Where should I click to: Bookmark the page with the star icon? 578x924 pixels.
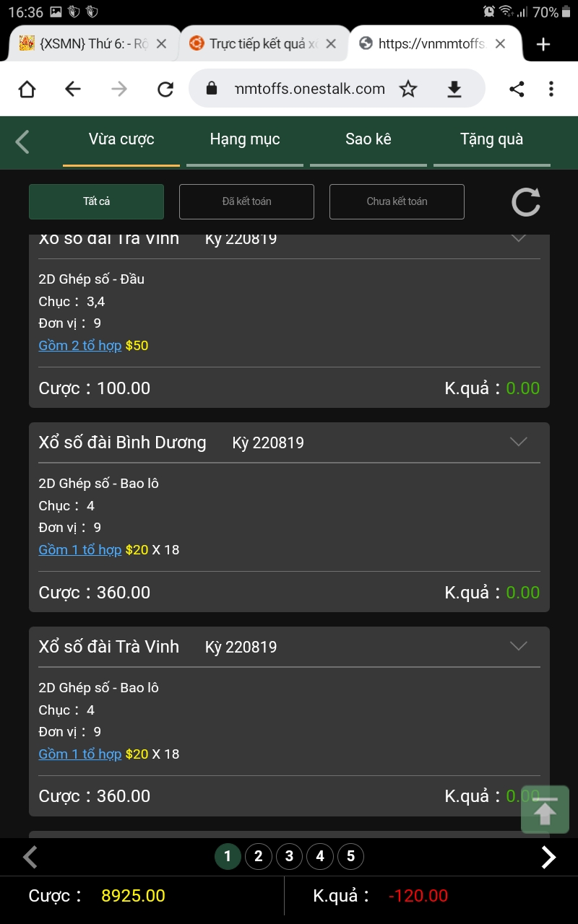408,89
